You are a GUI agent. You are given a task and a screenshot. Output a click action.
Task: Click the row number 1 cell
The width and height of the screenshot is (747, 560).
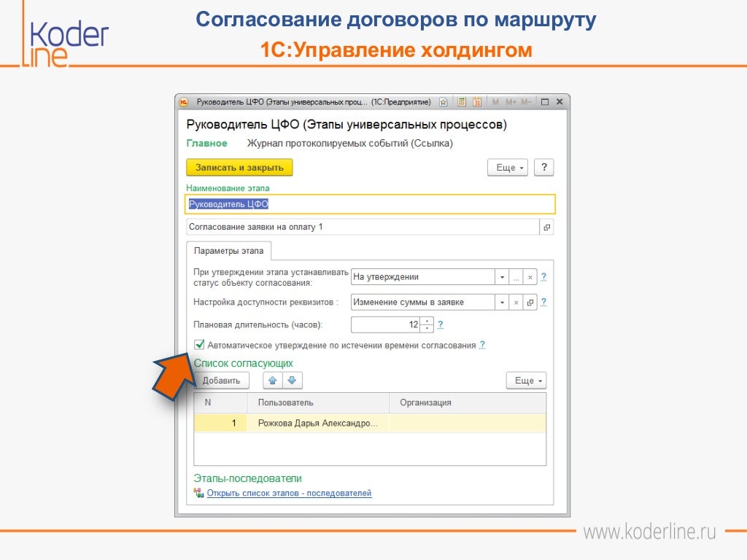click(x=220, y=423)
